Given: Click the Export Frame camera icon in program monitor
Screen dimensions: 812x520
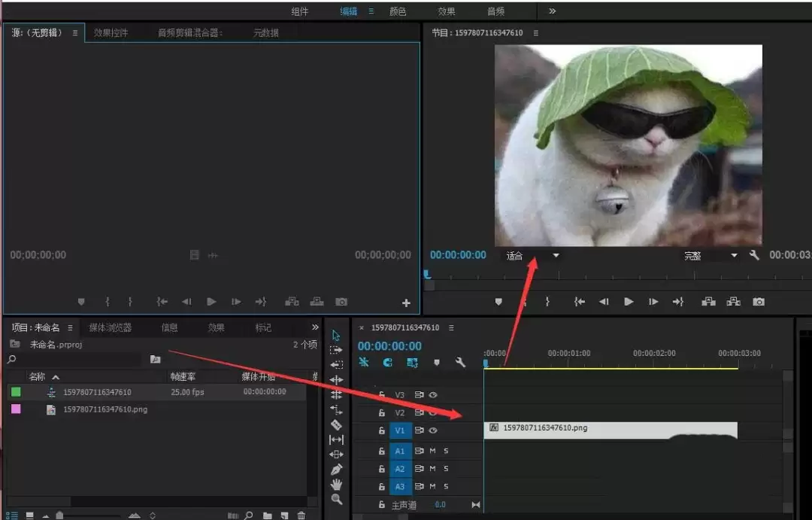Looking at the screenshot, I should 758,302.
